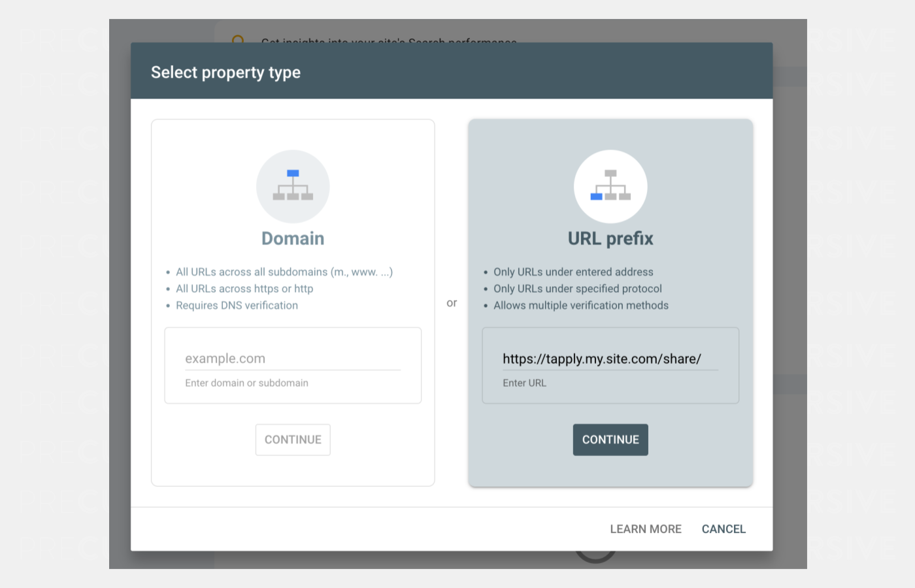Select the Domain property card
The width and height of the screenshot is (915, 588).
(x=293, y=238)
